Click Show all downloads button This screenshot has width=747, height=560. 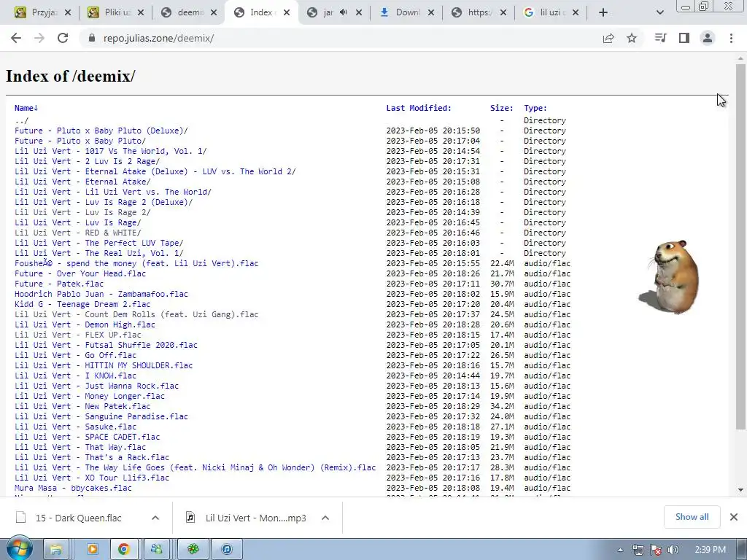692,517
